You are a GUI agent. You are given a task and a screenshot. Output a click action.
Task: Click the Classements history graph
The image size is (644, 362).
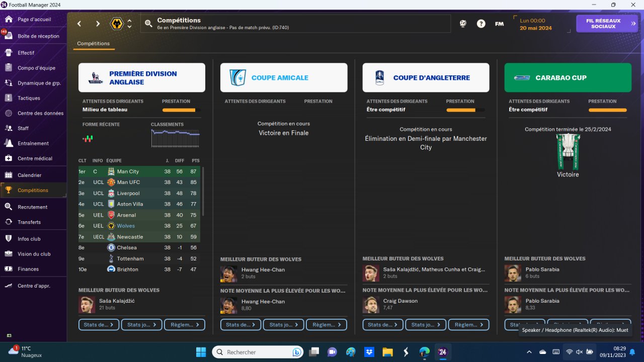click(x=175, y=138)
